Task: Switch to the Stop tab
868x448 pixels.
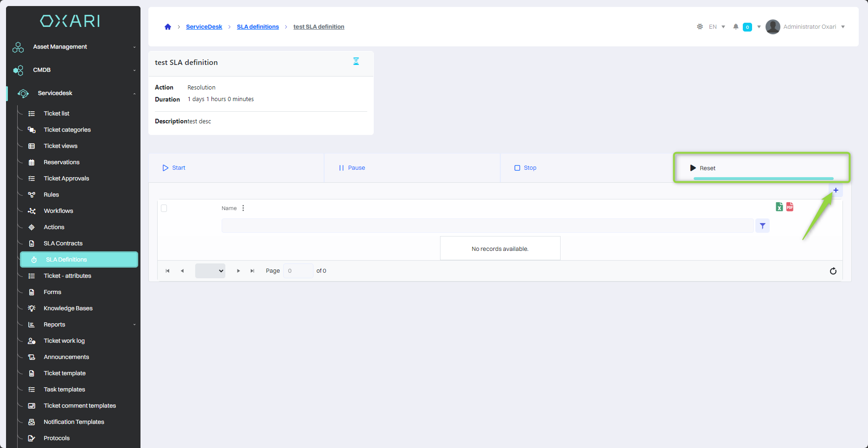Action: tap(525, 168)
